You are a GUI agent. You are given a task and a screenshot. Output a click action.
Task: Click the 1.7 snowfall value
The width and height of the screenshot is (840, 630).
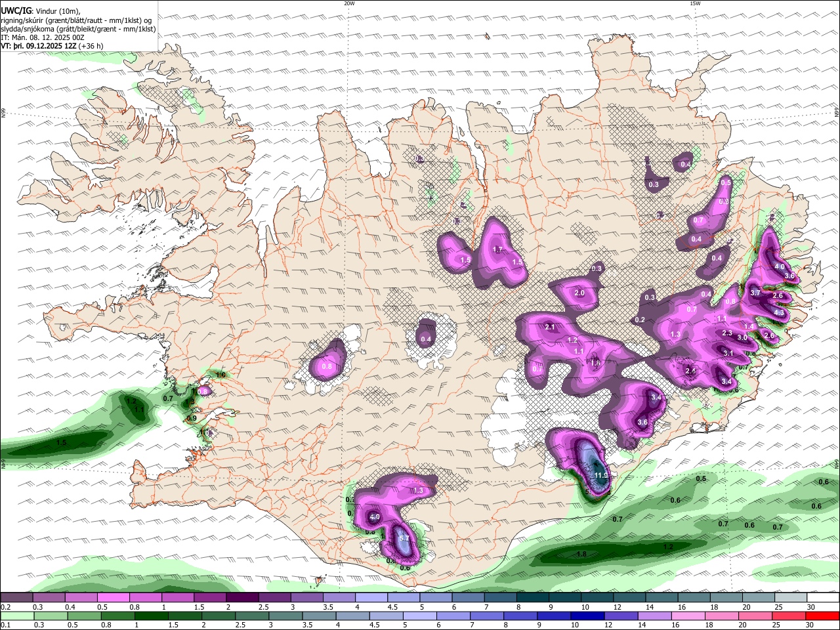tap(497, 250)
